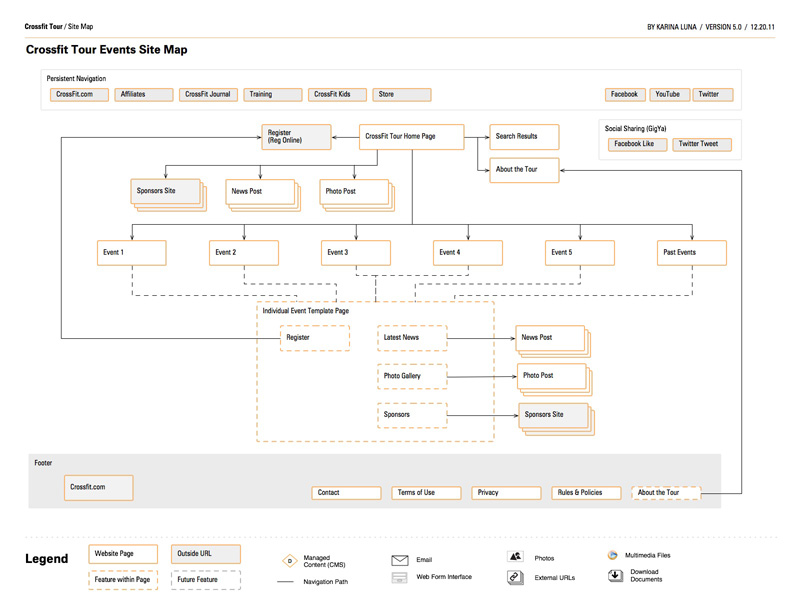The image size is (800, 613).
Task: Select the "Individual Event Template Page" label
Action: [x=306, y=311]
